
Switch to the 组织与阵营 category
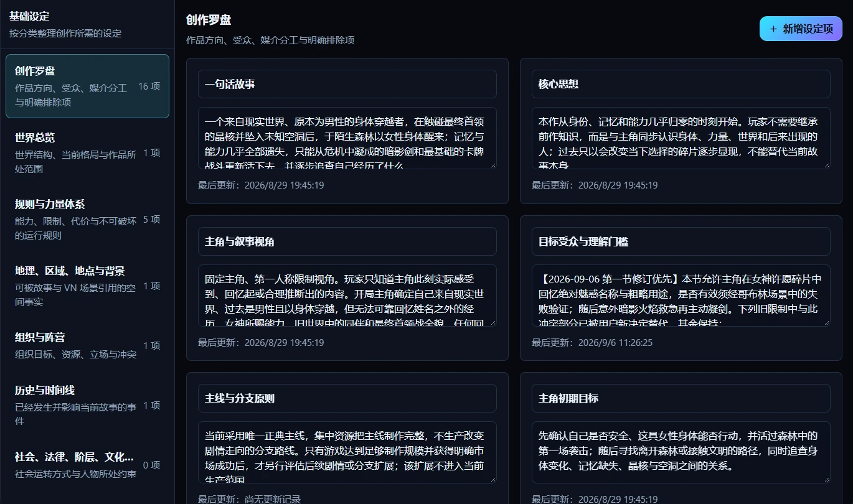[x=87, y=345]
